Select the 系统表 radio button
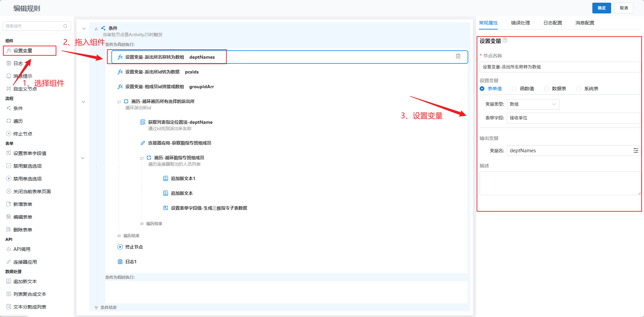This screenshot has height=317, width=644. click(579, 89)
